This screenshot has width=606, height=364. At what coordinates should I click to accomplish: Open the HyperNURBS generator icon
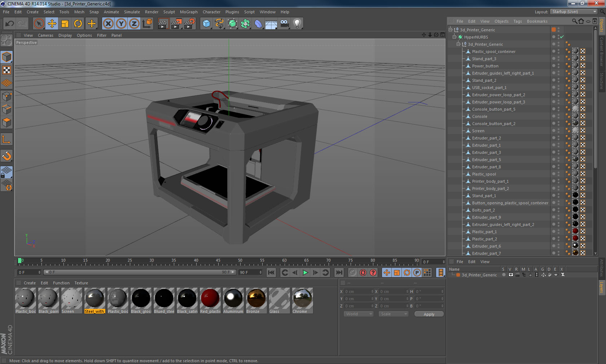232,24
